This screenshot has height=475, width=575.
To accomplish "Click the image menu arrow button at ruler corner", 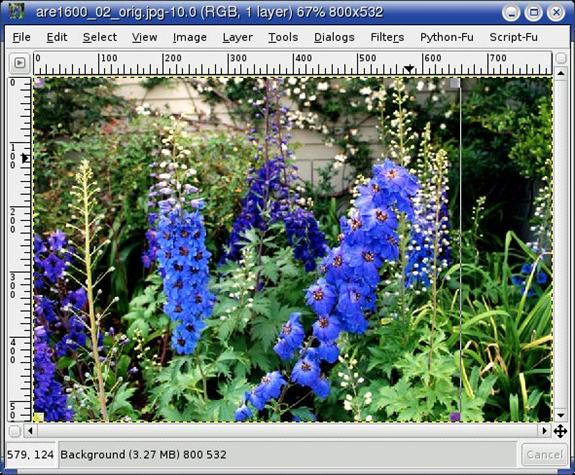I will [19, 63].
